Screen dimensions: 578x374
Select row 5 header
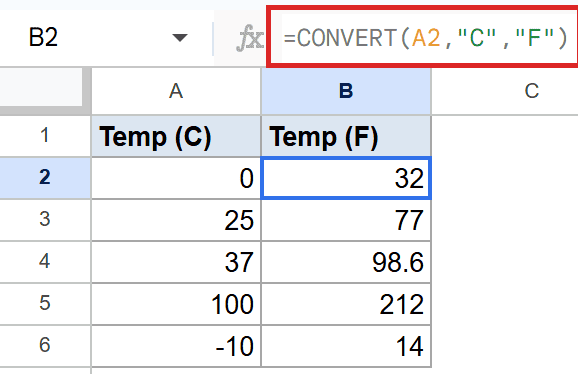(45, 303)
